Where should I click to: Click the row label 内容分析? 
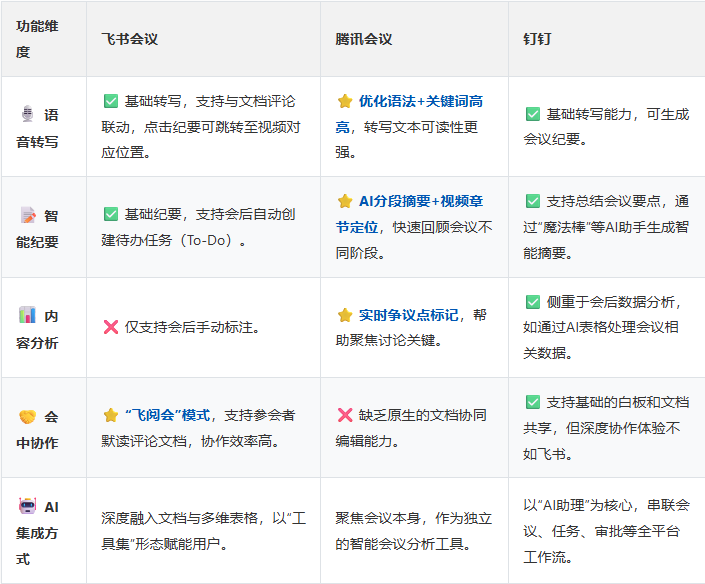click(x=37, y=330)
